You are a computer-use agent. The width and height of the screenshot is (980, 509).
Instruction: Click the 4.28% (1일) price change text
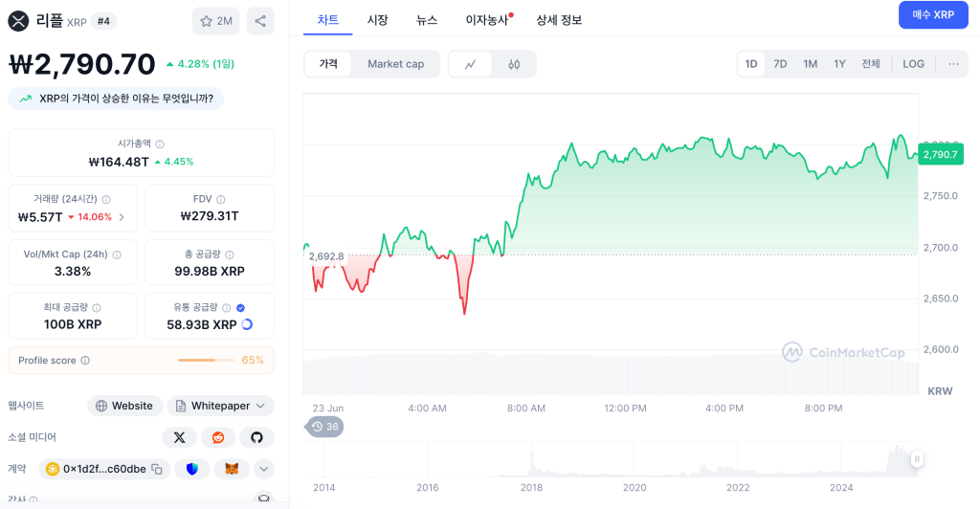[206, 64]
